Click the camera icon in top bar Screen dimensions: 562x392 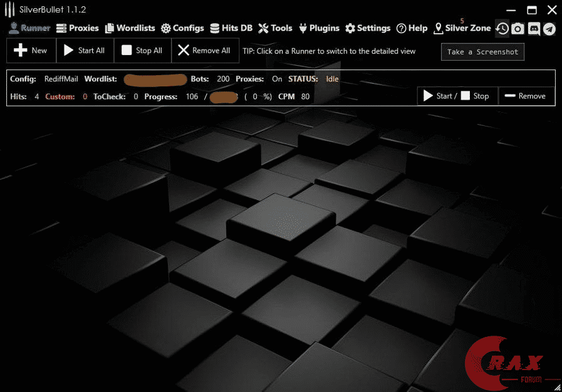518,29
